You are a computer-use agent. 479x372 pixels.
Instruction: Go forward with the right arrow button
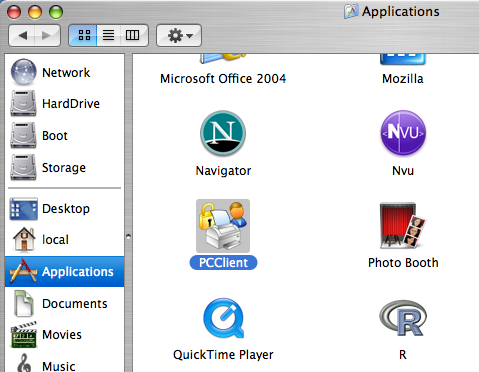point(47,35)
